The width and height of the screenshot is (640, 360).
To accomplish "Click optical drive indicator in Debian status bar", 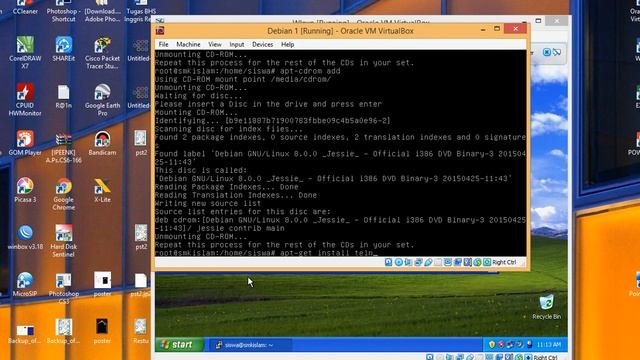I will (x=399, y=262).
